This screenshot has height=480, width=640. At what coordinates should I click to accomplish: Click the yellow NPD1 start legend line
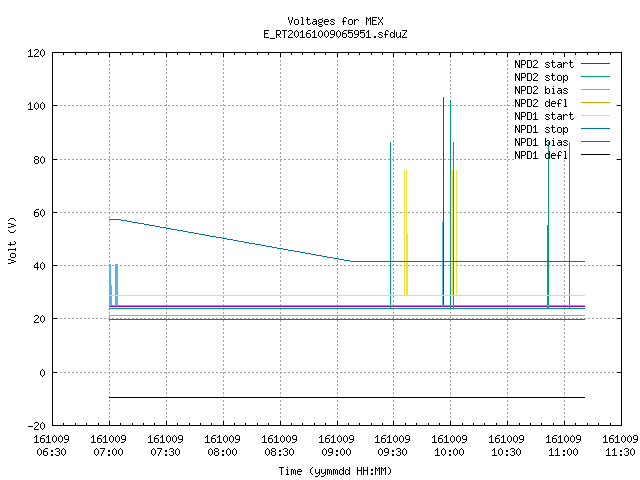(x=595, y=116)
